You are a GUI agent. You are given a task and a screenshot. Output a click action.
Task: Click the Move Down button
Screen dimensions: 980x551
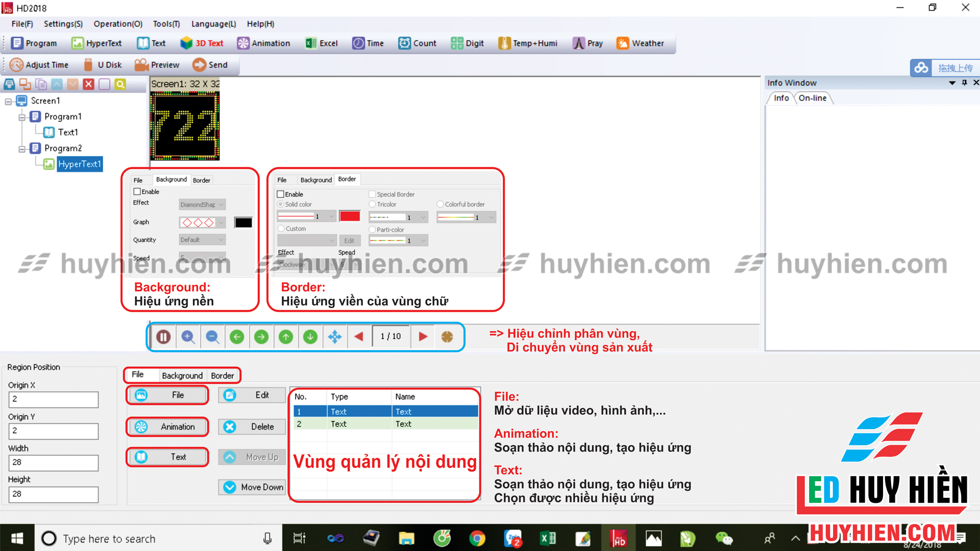click(252, 487)
